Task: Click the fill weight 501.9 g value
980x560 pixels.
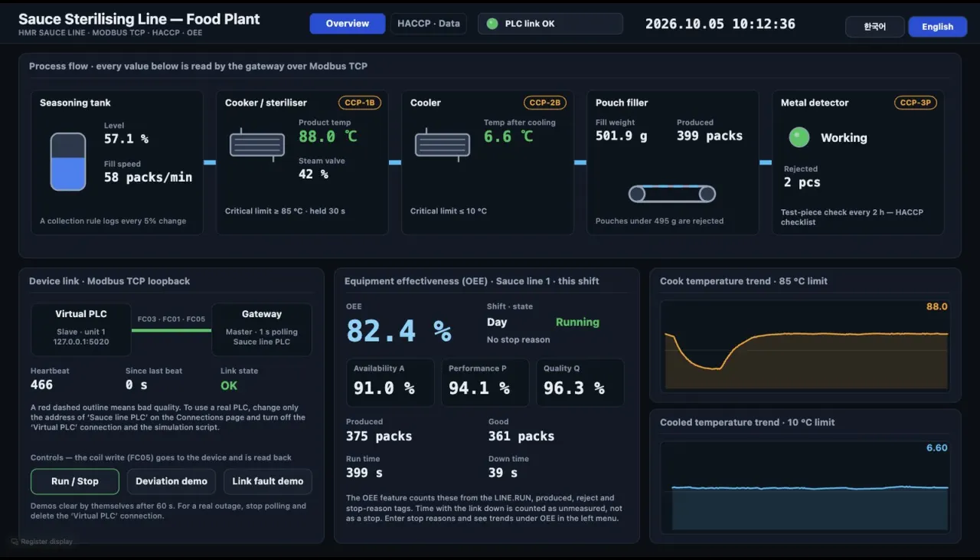Action: pos(622,136)
